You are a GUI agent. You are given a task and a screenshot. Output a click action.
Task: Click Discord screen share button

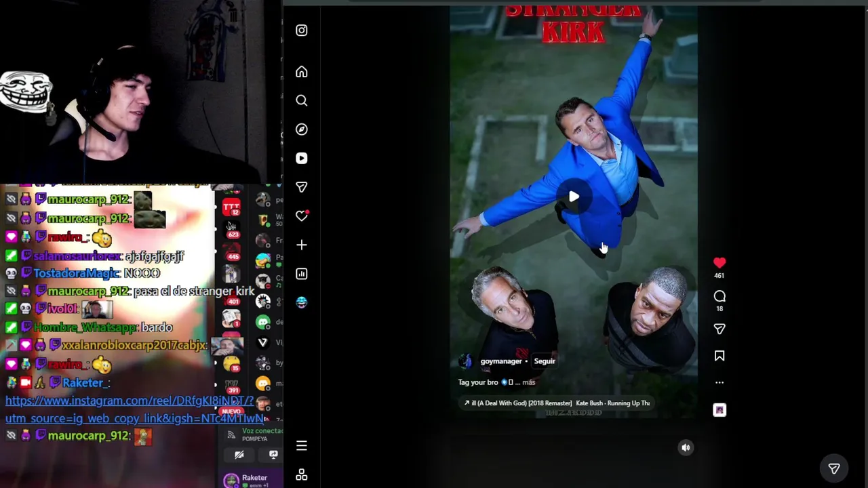point(273,455)
